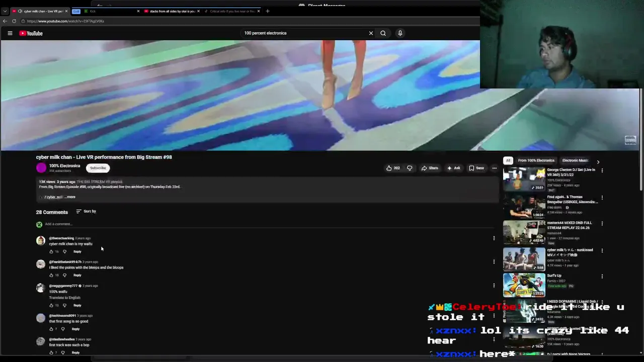Open the '28 Comments' header text
This screenshot has height=362, width=644.
pos(52,212)
